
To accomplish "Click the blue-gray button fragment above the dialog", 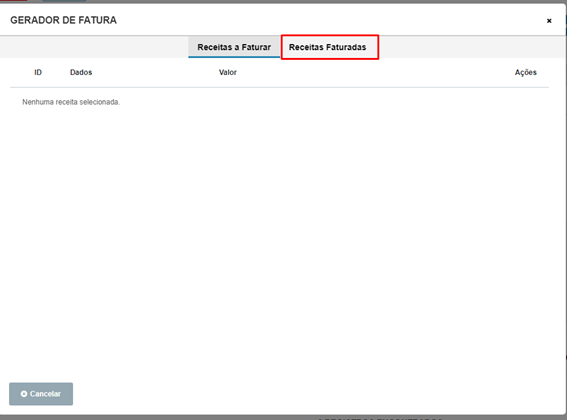I will (64, 0).
